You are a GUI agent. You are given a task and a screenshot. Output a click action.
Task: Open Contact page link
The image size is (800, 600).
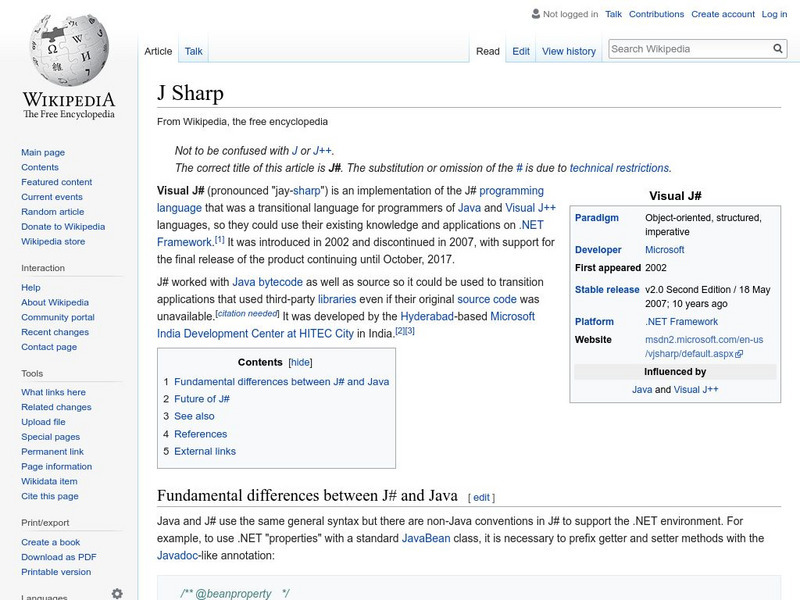[x=49, y=346]
